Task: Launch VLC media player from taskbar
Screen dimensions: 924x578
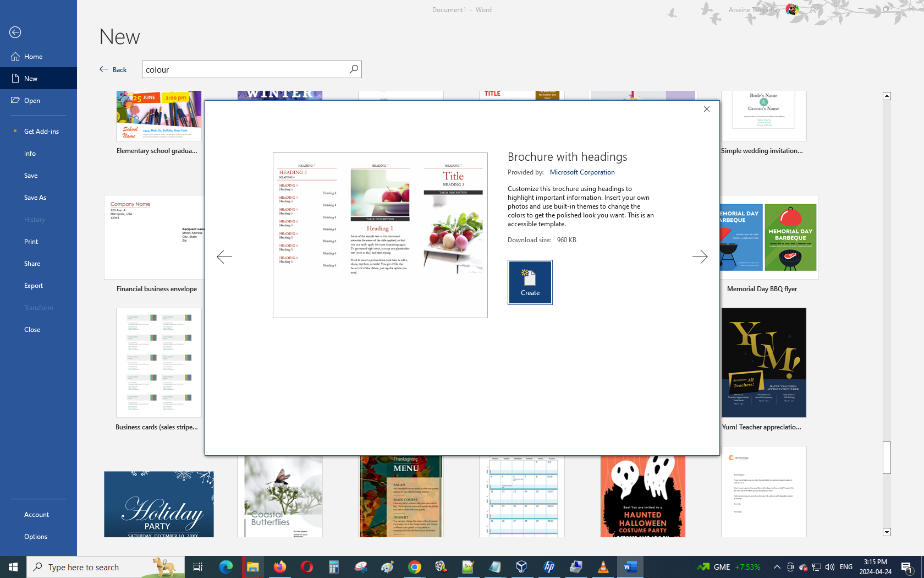Action: (x=603, y=567)
